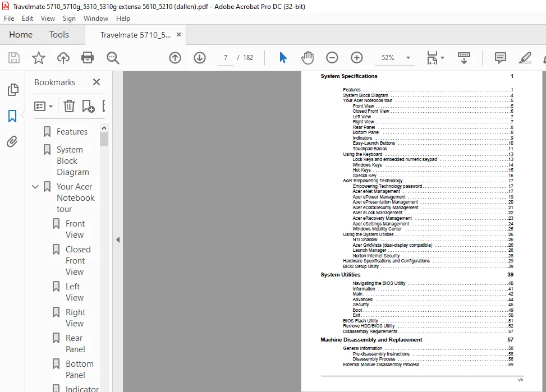Activate the Hand pan tool

(308, 58)
